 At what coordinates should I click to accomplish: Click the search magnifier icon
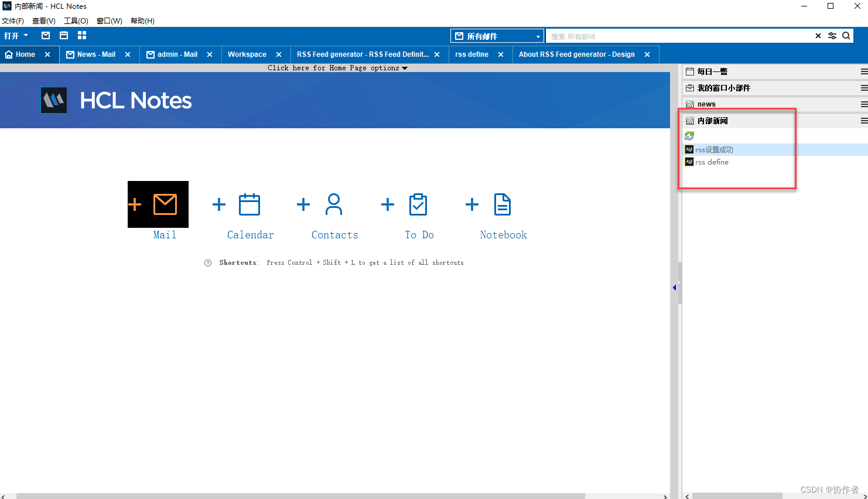pyautogui.click(x=846, y=36)
